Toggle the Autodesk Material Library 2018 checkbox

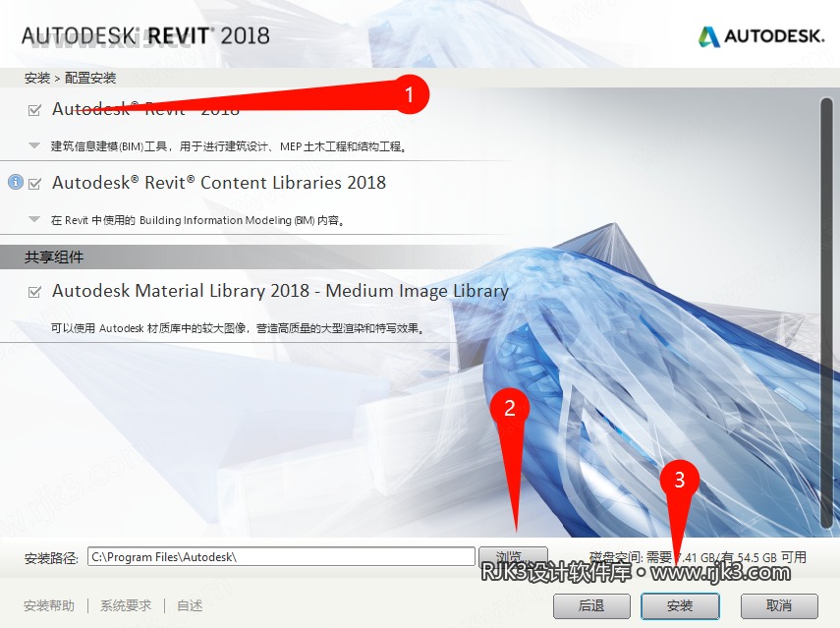coord(34,292)
